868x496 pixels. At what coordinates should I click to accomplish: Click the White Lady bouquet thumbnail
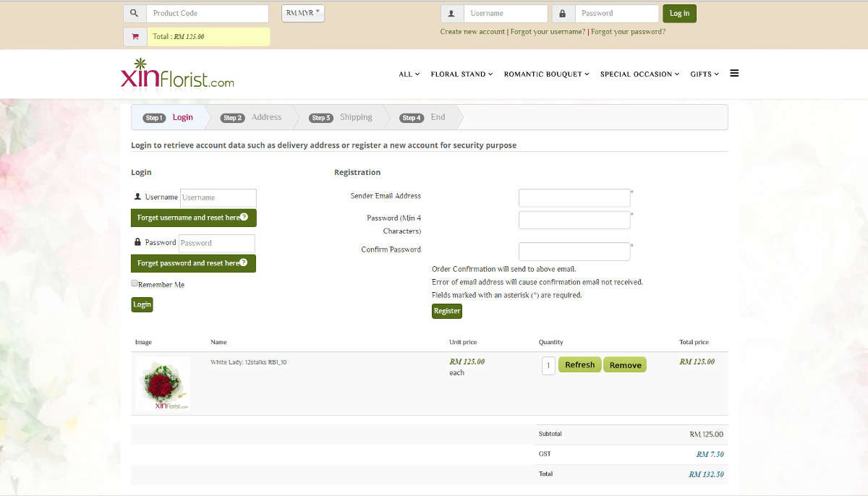(163, 383)
